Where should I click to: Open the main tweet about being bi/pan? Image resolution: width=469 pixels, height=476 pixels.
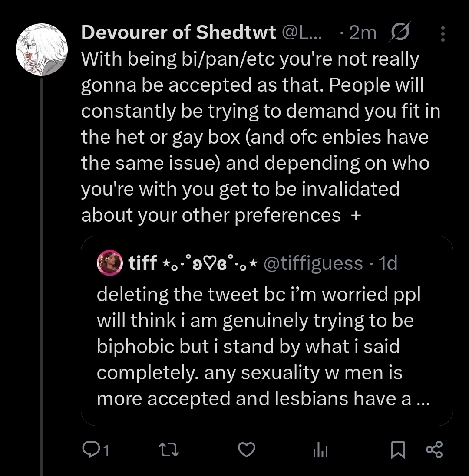coord(261,137)
